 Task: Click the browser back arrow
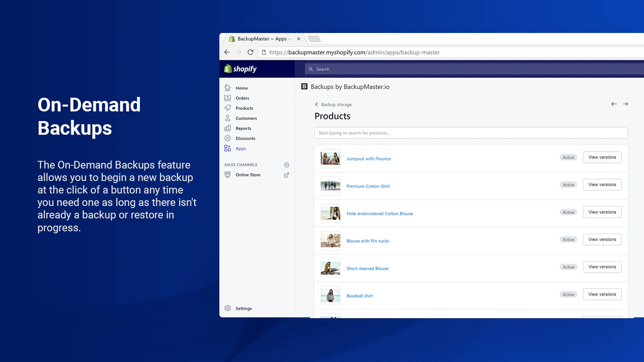click(227, 52)
